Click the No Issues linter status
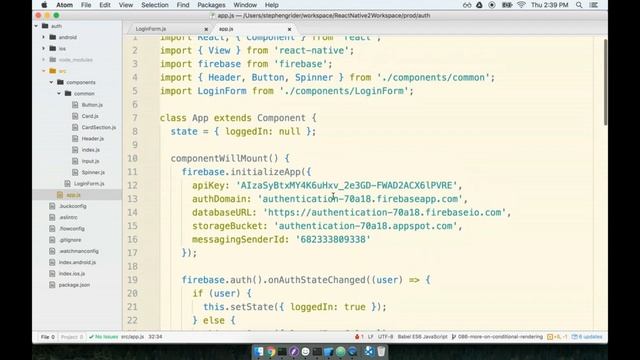The height and width of the screenshot is (360, 640). (x=104, y=337)
